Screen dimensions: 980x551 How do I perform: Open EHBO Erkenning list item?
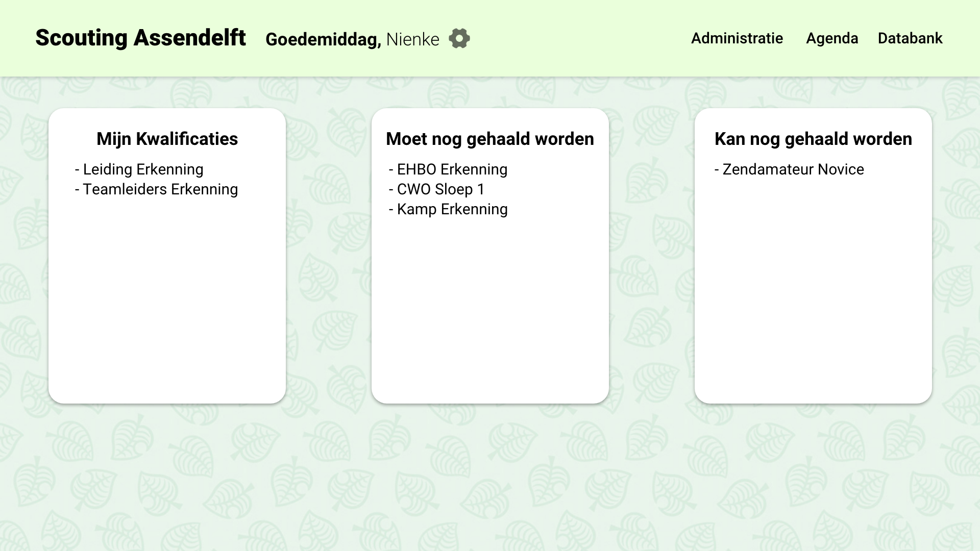(452, 169)
